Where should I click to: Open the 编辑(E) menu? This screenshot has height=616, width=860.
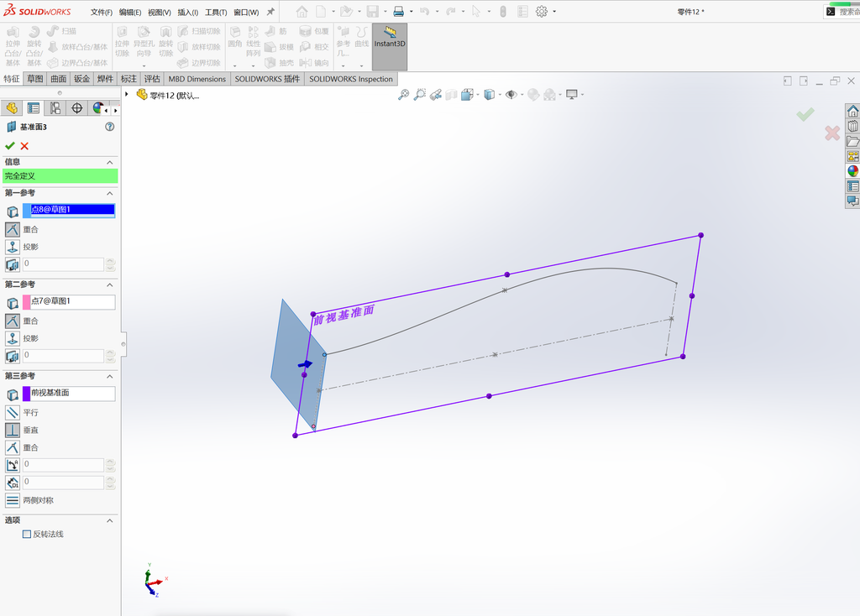pyautogui.click(x=130, y=12)
